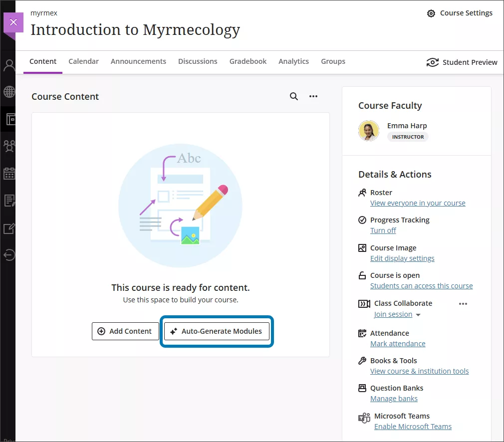Switch to the Gradebook tab

click(x=248, y=61)
